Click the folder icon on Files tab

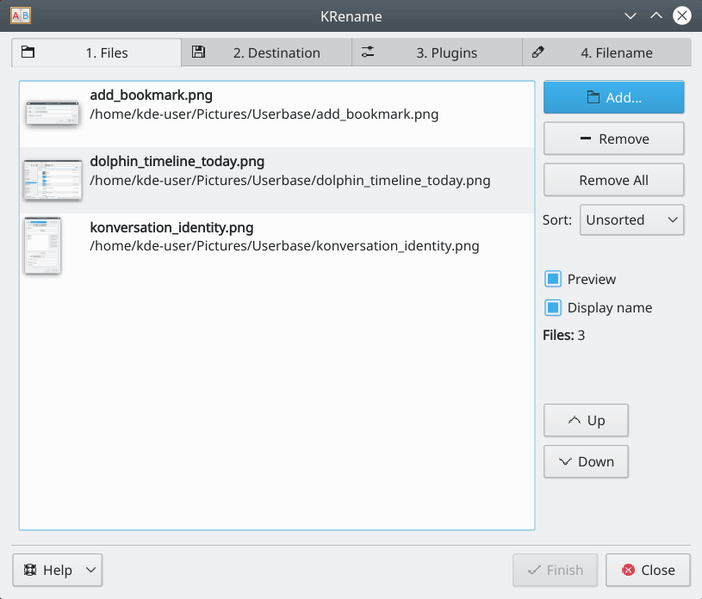[x=28, y=52]
